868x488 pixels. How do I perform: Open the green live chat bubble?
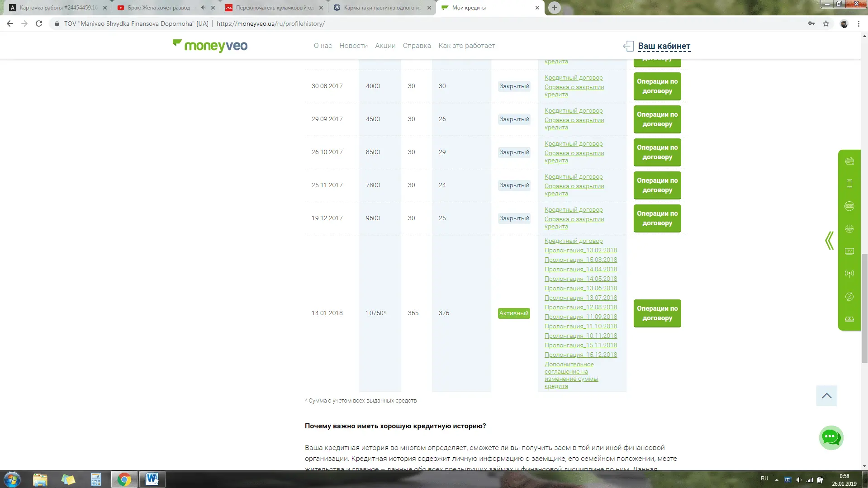tap(831, 437)
